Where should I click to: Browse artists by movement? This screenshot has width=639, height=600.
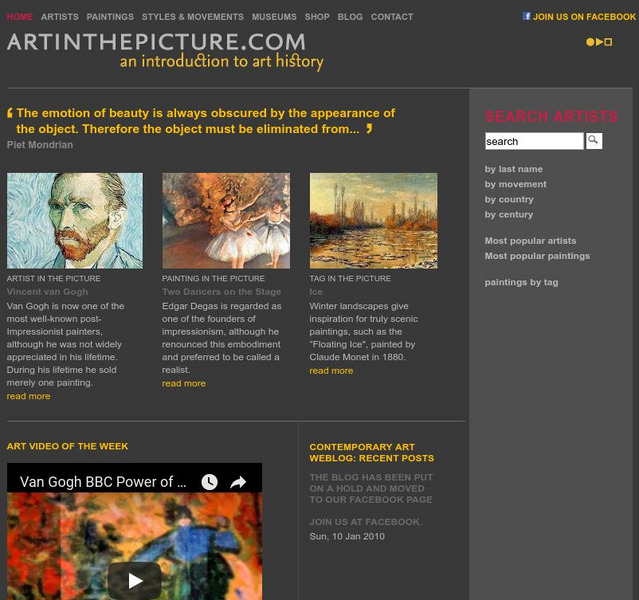click(x=516, y=184)
